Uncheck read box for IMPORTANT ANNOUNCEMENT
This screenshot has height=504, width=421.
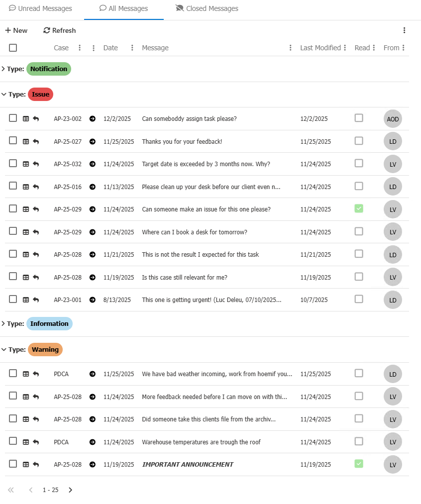359,464
